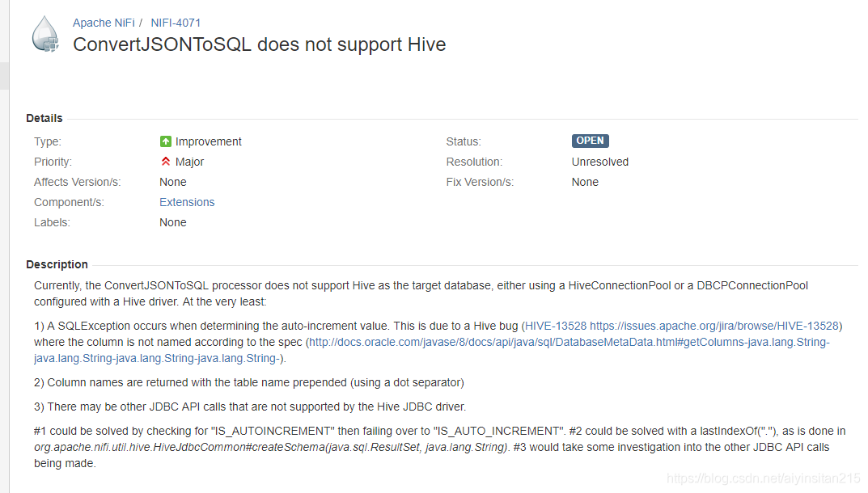Image resolution: width=868 pixels, height=493 pixels.
Task: Click the paragraph starting 'Currently, the ConvertJSONToSQL processor'
Action: pyautogui.click(x=421, y=293)
